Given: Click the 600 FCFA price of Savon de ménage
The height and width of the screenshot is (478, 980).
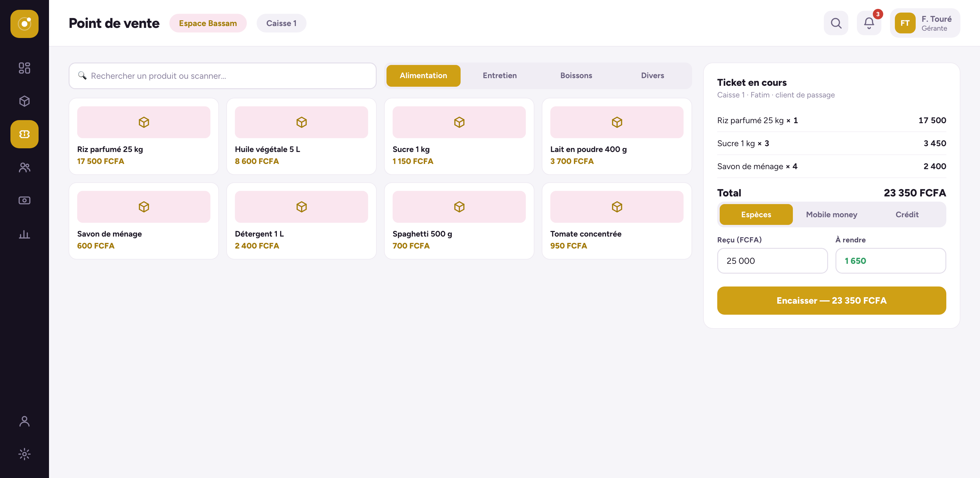Looking at the screenshot, I should 96,246.
